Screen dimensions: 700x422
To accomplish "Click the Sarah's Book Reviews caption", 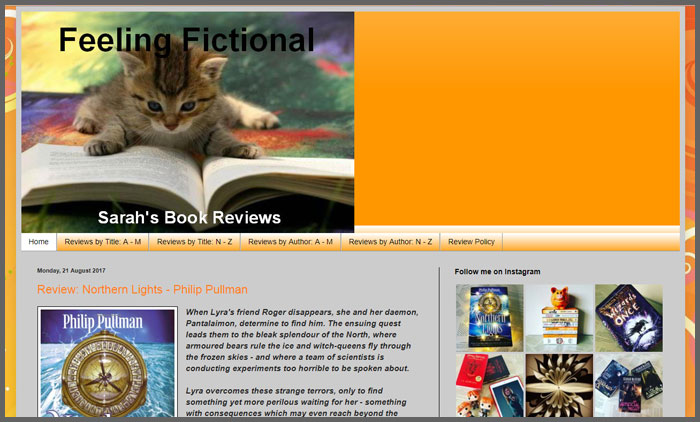I will click(x=189, y=217).
